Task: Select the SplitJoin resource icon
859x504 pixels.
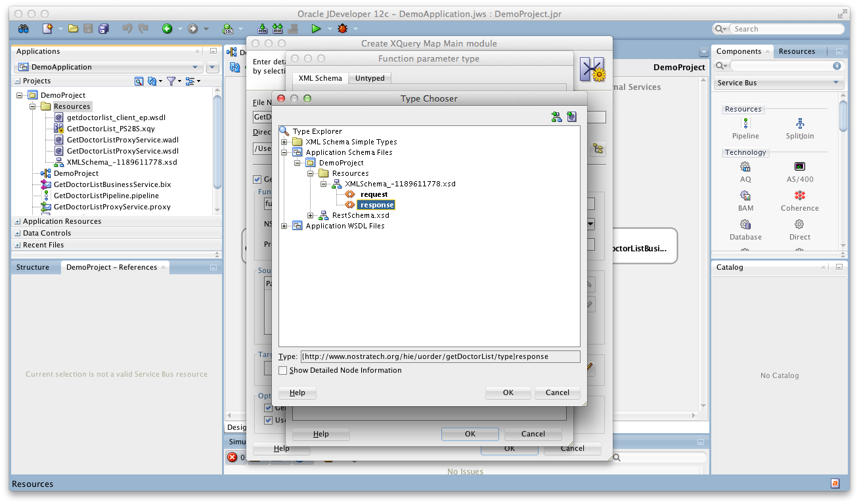Action: [x=799, y=127]
